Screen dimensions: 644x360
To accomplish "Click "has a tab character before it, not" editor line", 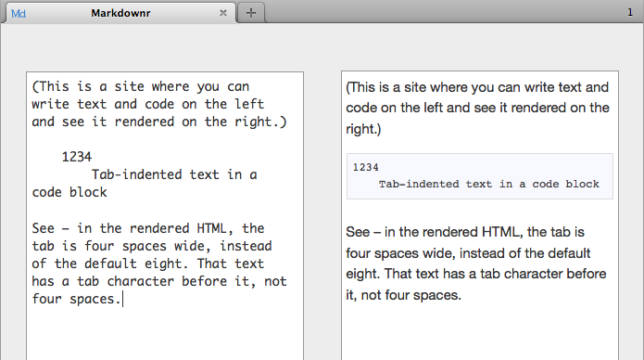I will tap(159, 281).
